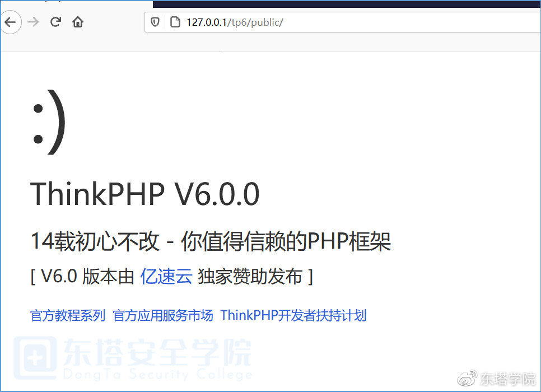Open the 官方教程系列 link
The height and width of the screenshot is (392, 541).
[x=68, y=315]
